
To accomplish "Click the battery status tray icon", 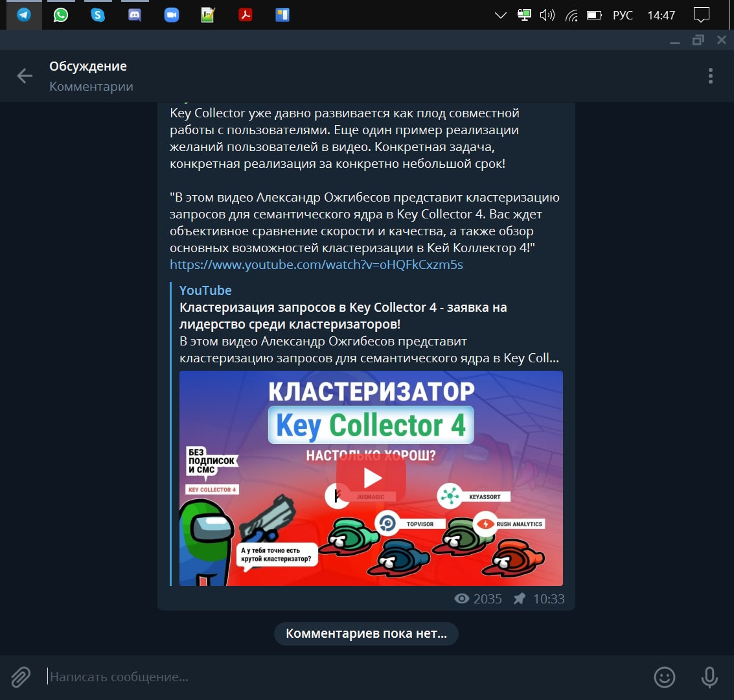I will pos(595,16).
